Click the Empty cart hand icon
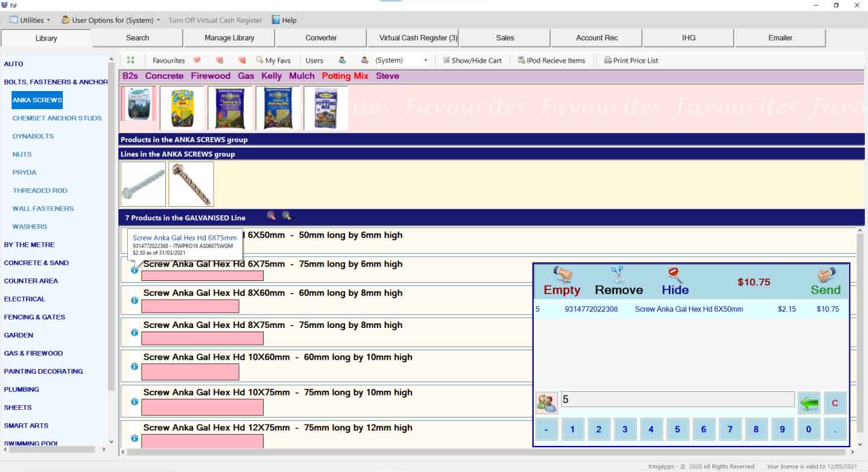The width and height of the screenshot is (868, 472). [x=562, y=275]
